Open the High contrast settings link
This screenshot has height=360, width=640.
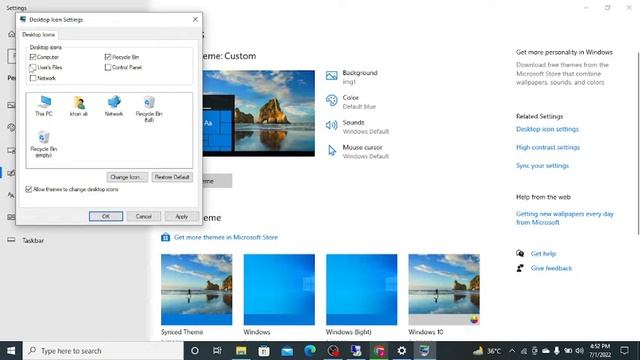pos(548,147)
